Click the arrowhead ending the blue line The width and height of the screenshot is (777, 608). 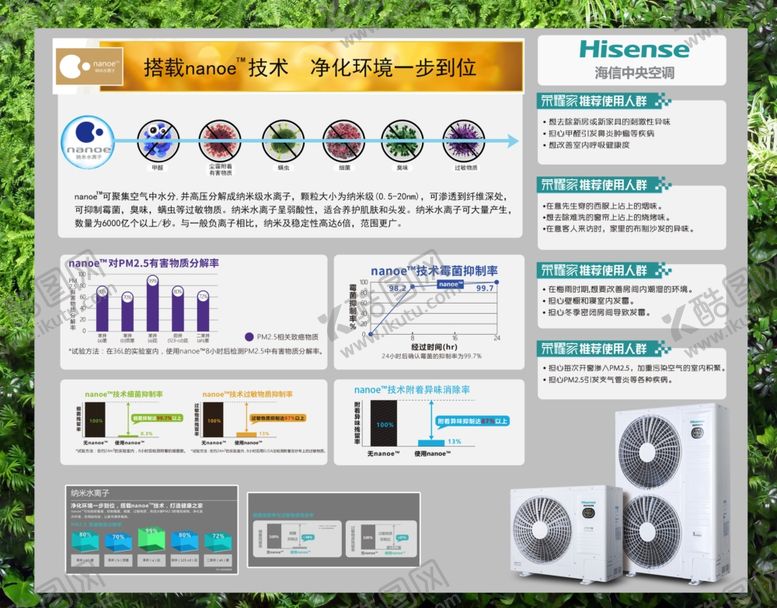tap(513, 141)
